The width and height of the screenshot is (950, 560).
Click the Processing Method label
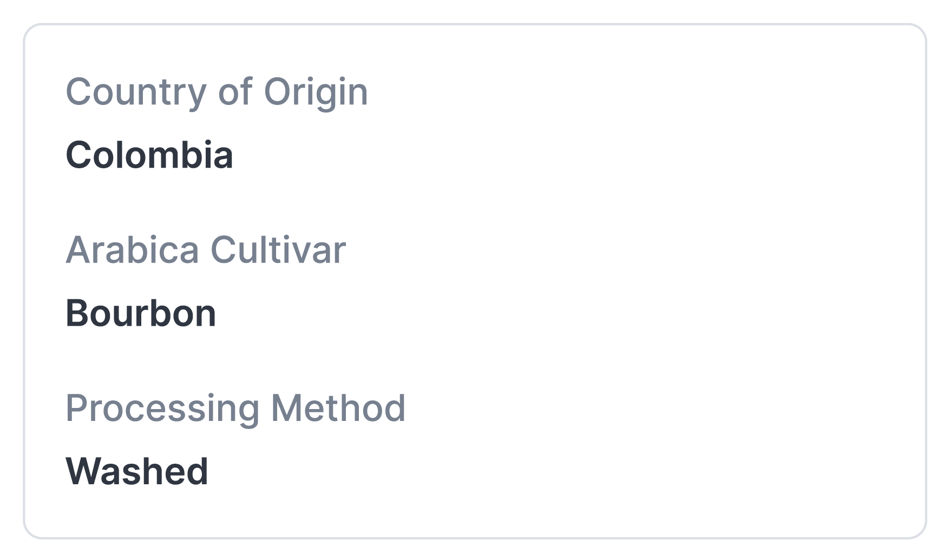235,408
